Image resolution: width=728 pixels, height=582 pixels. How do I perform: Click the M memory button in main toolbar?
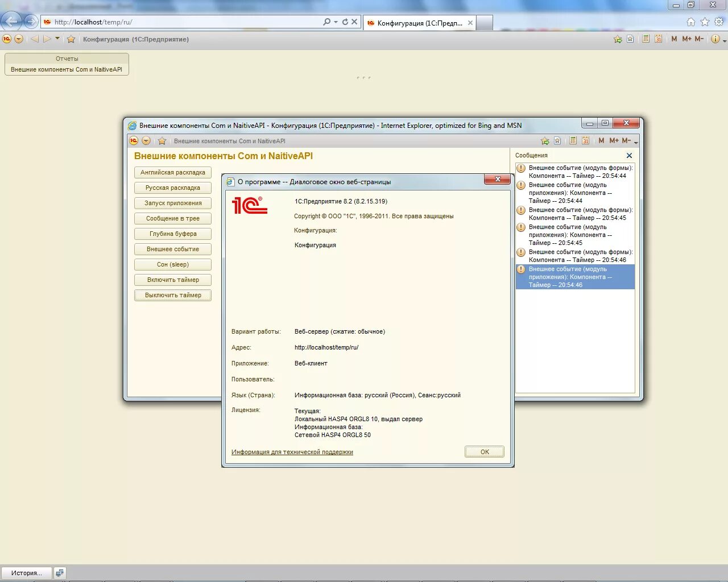point(674,39)
